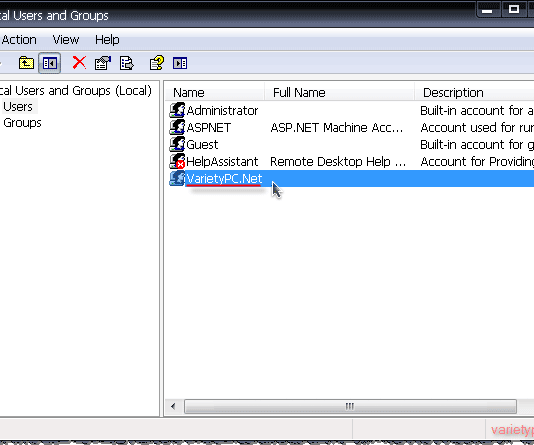Click the horizontal scrollbar left arrow

(x=173, y=406)
